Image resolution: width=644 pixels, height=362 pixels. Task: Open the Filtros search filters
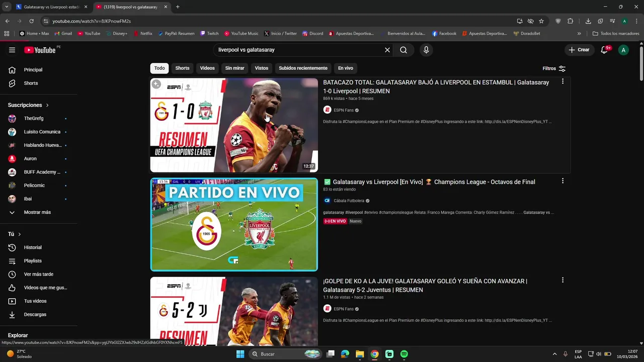pos(554,68)
